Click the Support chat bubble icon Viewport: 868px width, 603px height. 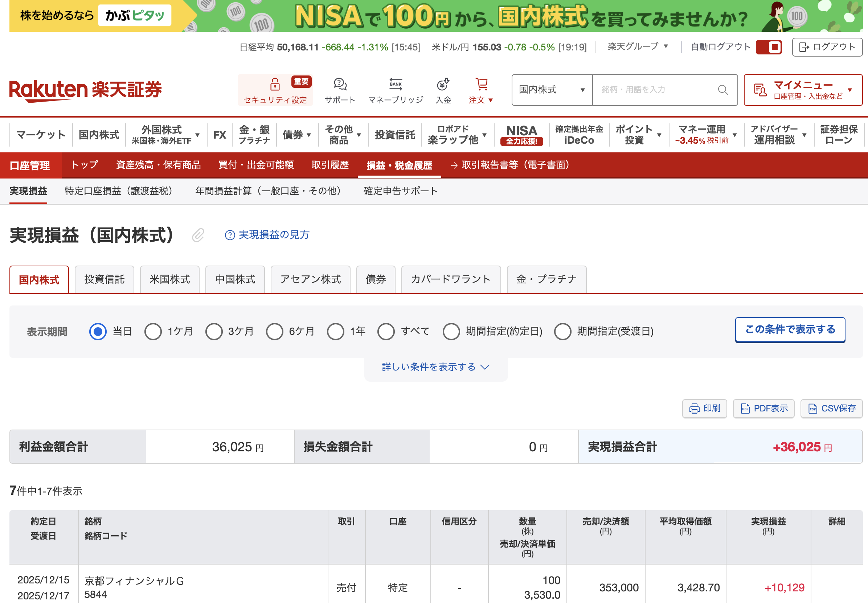340,84
